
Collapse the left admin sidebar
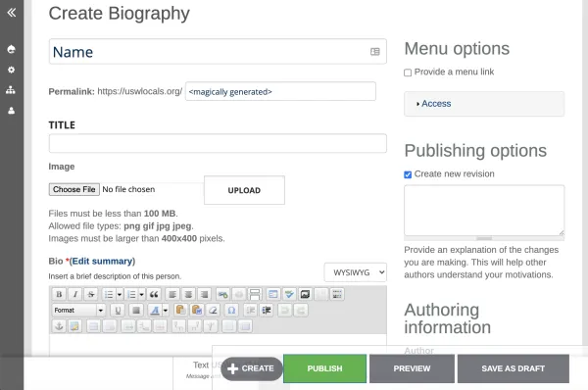pos(11,13)
